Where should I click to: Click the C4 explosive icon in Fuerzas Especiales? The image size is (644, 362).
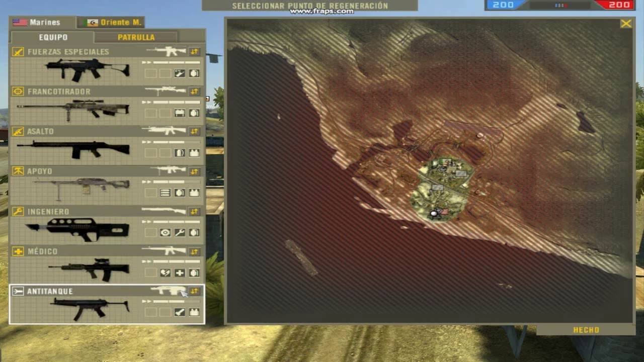coord(180,73)
